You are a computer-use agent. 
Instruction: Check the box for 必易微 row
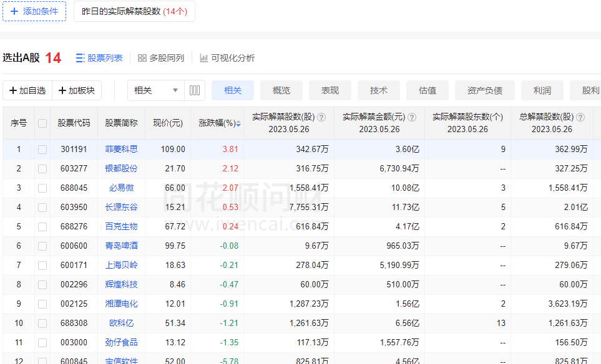point(42,188)
